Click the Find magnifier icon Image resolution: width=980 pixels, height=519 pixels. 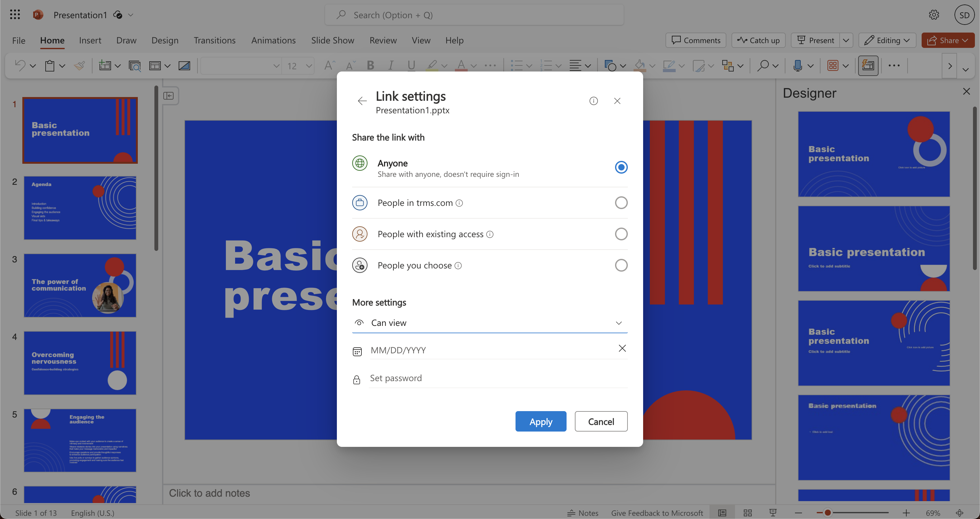762,65
